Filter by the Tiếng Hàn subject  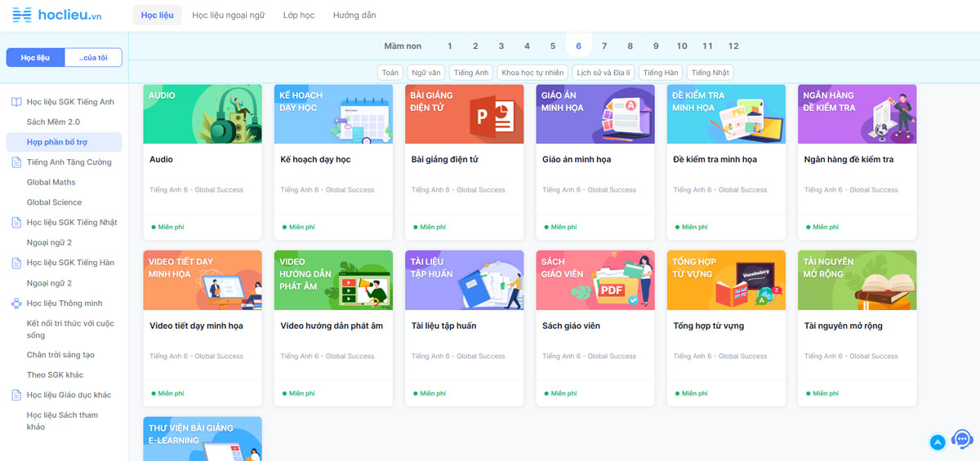point(661,73)
